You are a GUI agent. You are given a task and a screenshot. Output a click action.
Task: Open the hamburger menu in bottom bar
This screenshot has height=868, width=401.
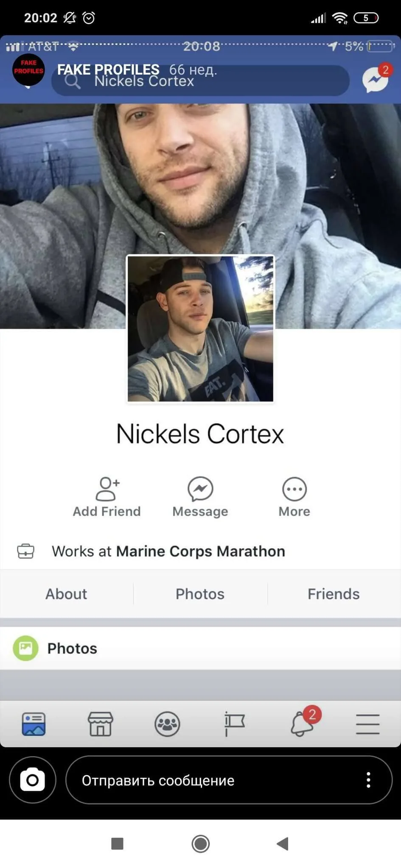click(x=367, y=724)
